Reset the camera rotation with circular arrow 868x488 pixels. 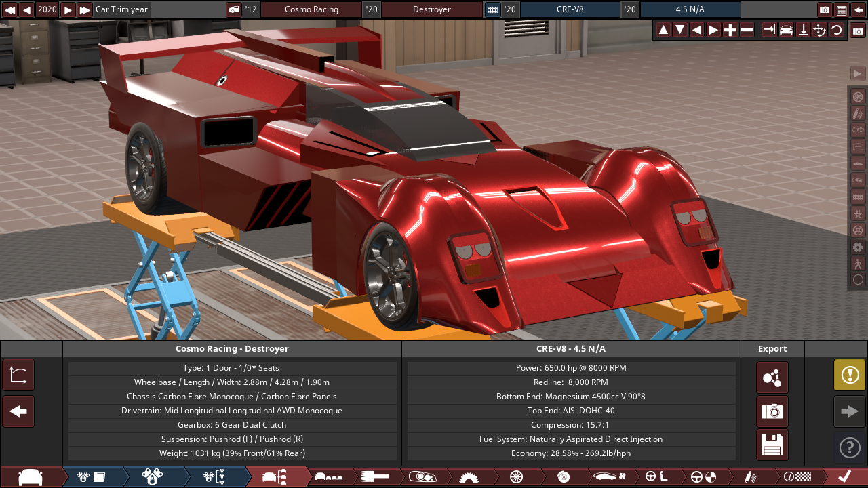coord(837,30)
